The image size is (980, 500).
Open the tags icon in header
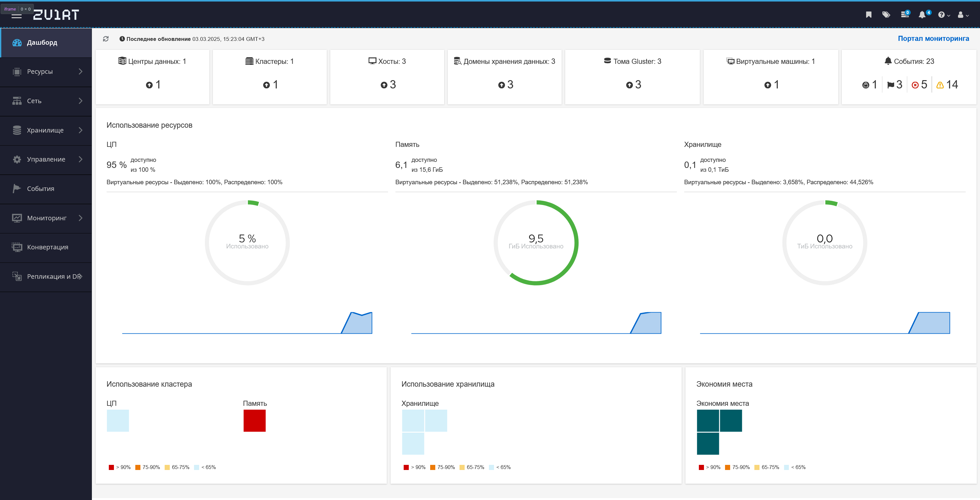(886, 15)
